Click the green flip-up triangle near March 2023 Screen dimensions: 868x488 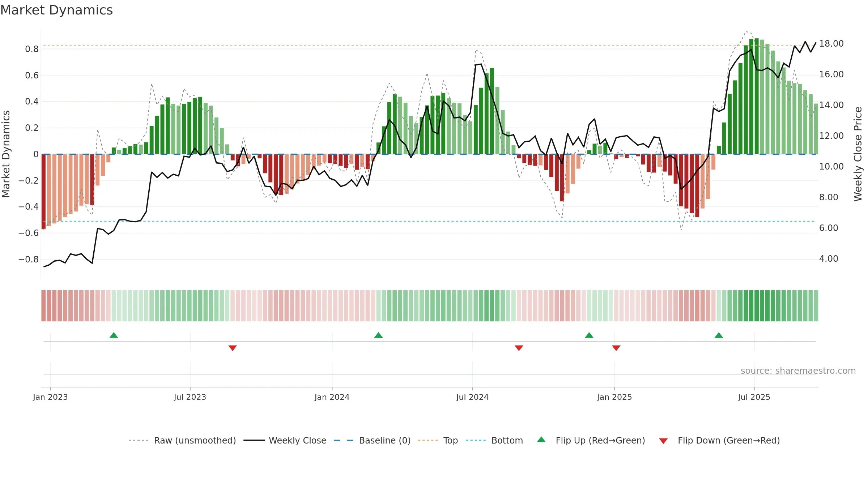(x=114, y=335)
